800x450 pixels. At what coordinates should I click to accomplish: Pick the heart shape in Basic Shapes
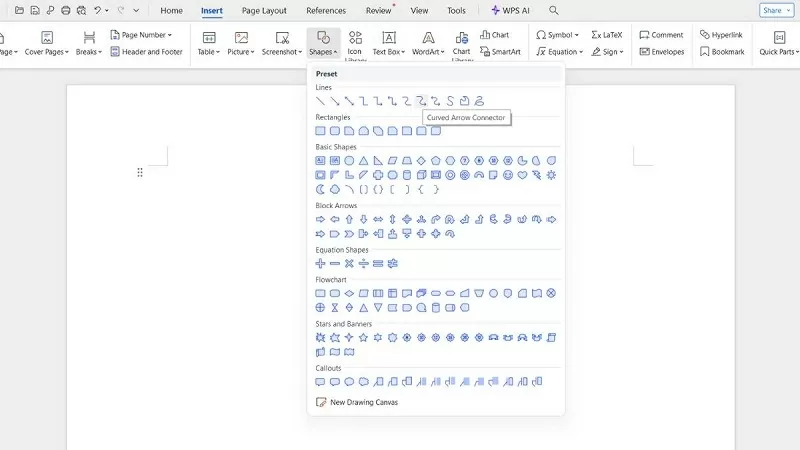tap(522, 175)
